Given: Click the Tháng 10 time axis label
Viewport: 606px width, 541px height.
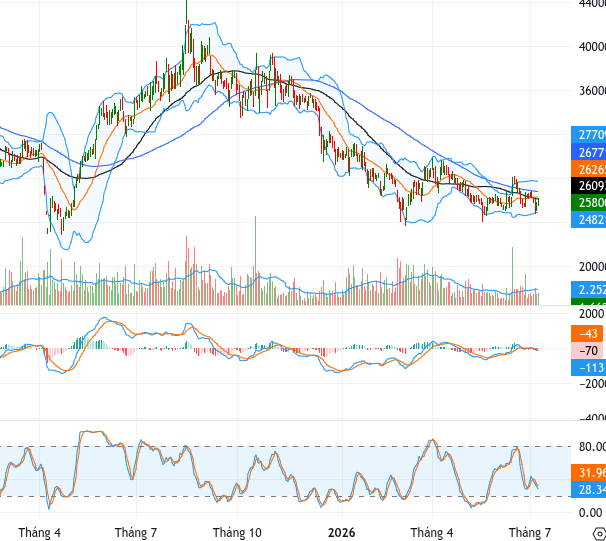Looking at the screenshot, I should coord(237,533).
